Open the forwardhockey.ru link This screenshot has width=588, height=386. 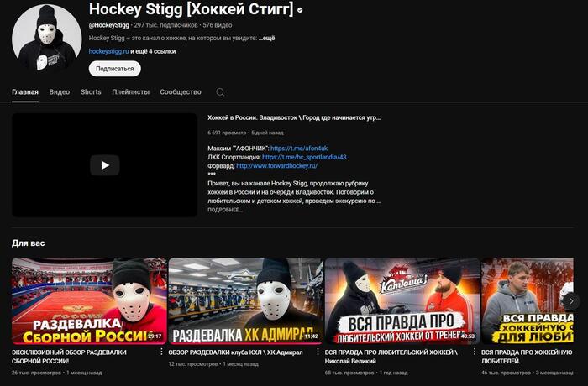coord(276,165)
